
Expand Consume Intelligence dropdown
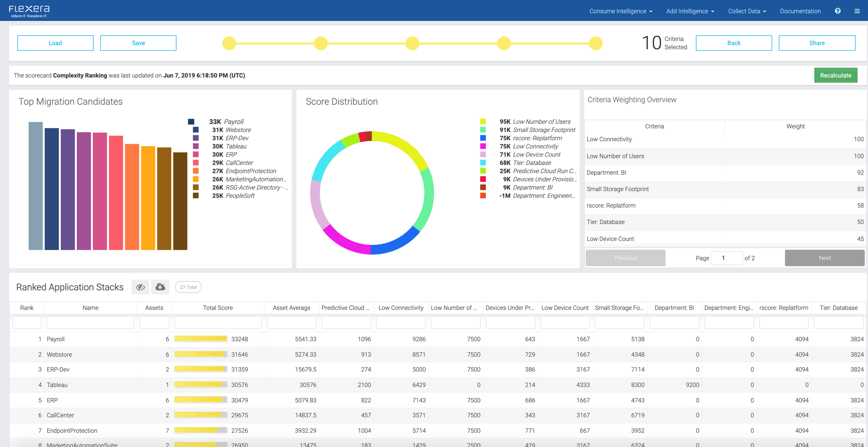click(621, 11)
